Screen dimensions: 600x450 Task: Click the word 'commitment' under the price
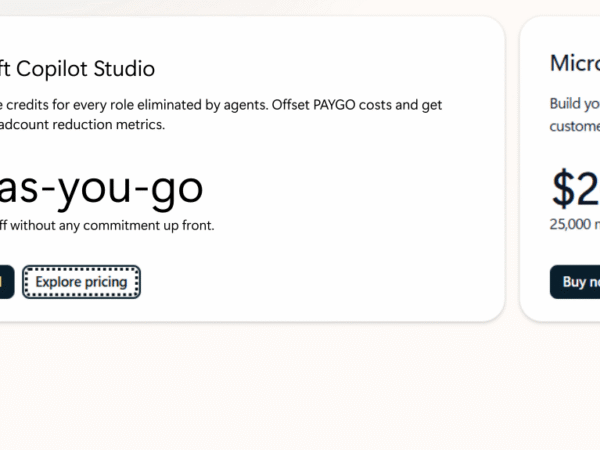(128, 225)
